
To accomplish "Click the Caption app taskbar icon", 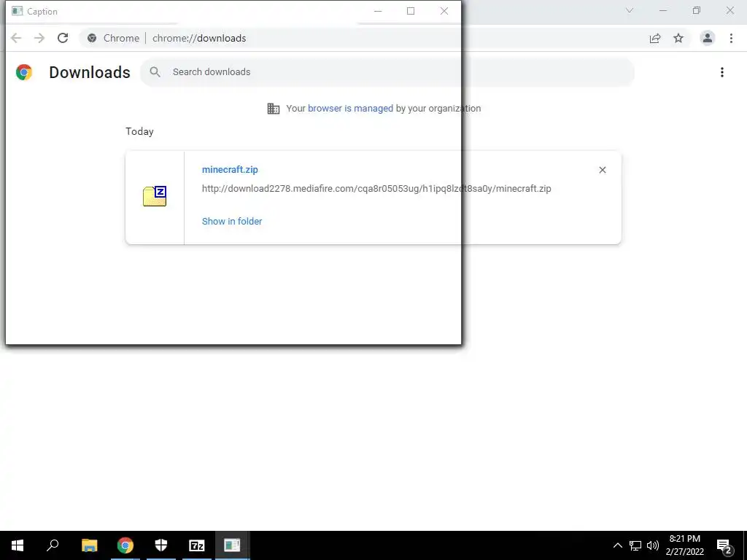I will [x=233, y=545].
